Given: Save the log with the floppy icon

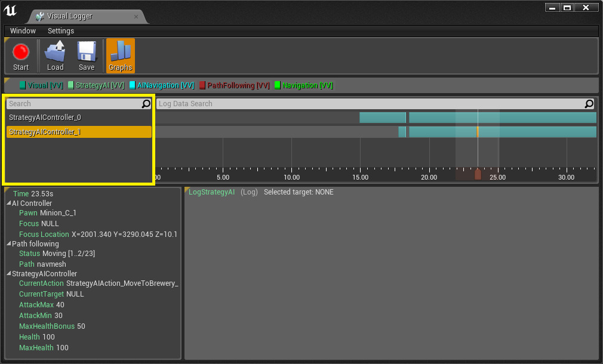Looking at the screenshot, I should point(87,56).
